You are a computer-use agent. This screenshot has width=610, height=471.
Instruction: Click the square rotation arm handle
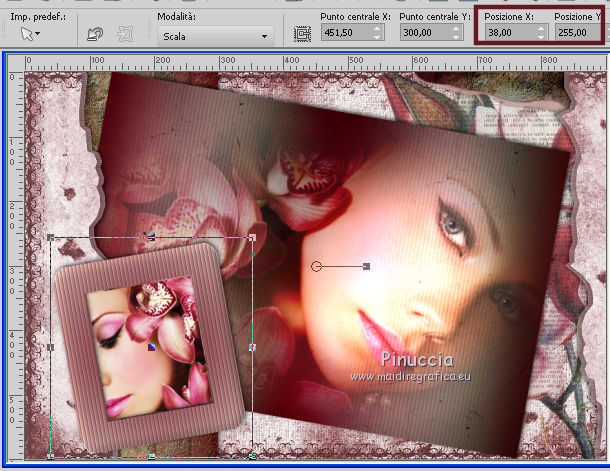(366, 266)
